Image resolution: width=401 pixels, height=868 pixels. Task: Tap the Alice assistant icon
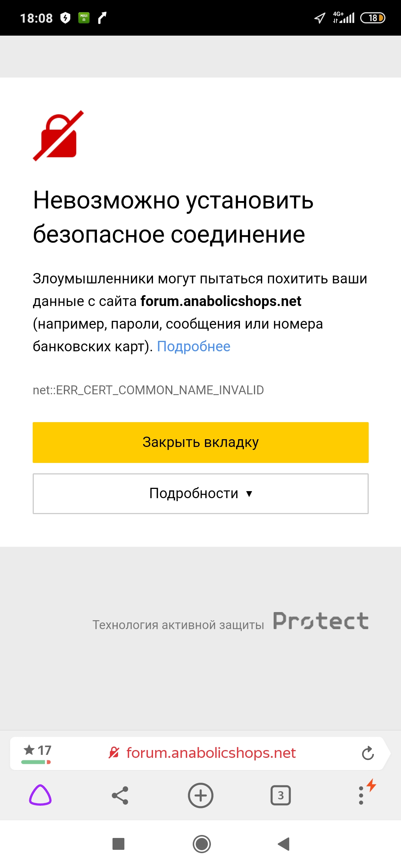tap(40, 795)
